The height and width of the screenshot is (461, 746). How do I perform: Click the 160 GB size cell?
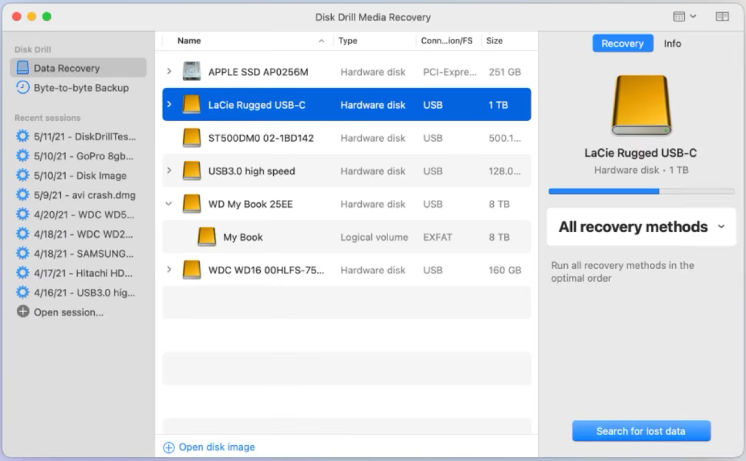tap(504, 270)
